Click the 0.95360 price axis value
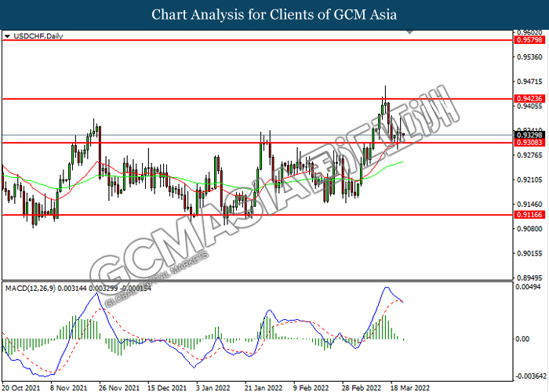The height and width of the screenshot is (392, 549). pos(529,56)
